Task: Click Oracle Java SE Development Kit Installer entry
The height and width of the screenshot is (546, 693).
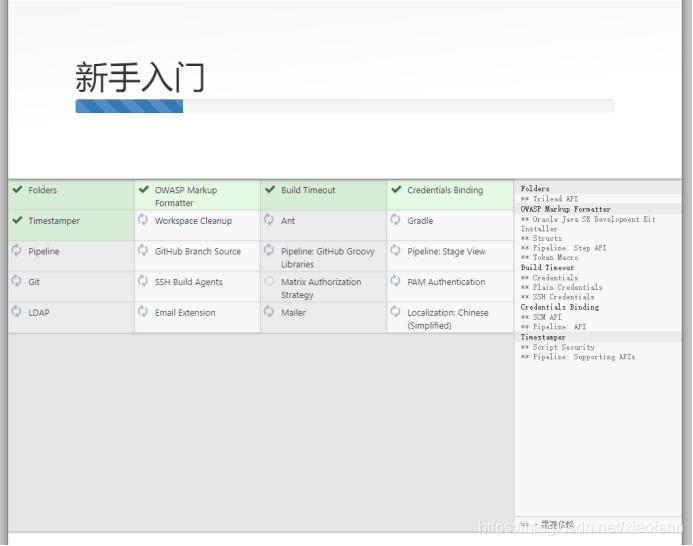Action: pyautogui.click(x=588, y=224)
